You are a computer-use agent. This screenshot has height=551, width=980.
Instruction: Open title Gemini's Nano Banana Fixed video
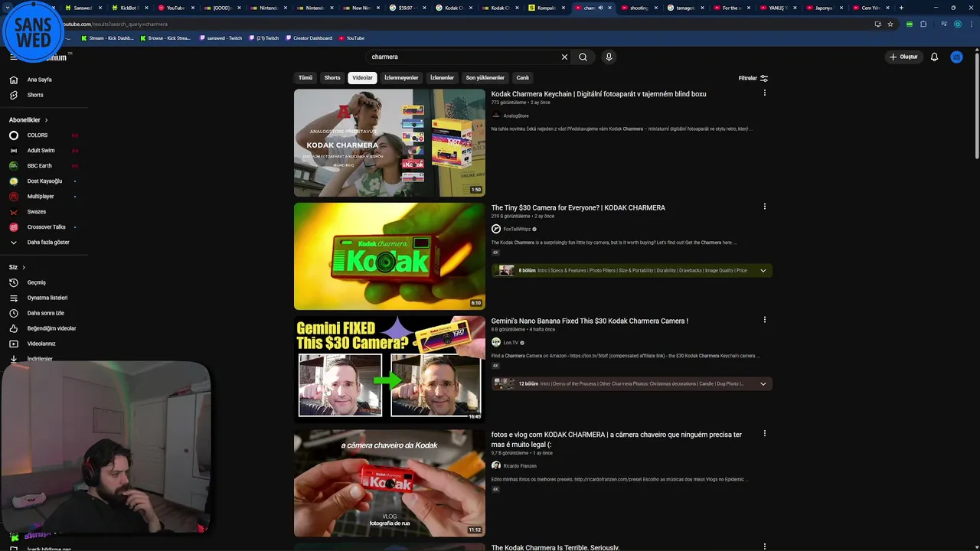pos(590,321)
